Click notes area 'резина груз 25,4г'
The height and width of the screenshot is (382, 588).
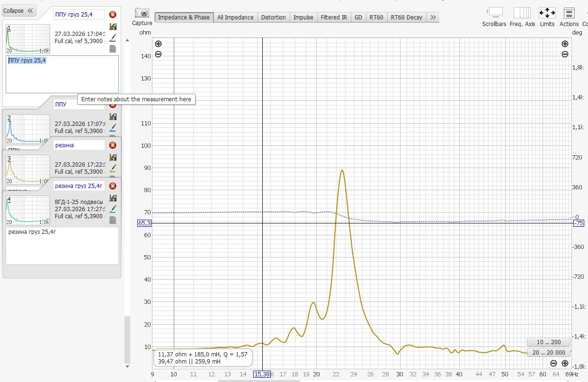coord(62,246)
